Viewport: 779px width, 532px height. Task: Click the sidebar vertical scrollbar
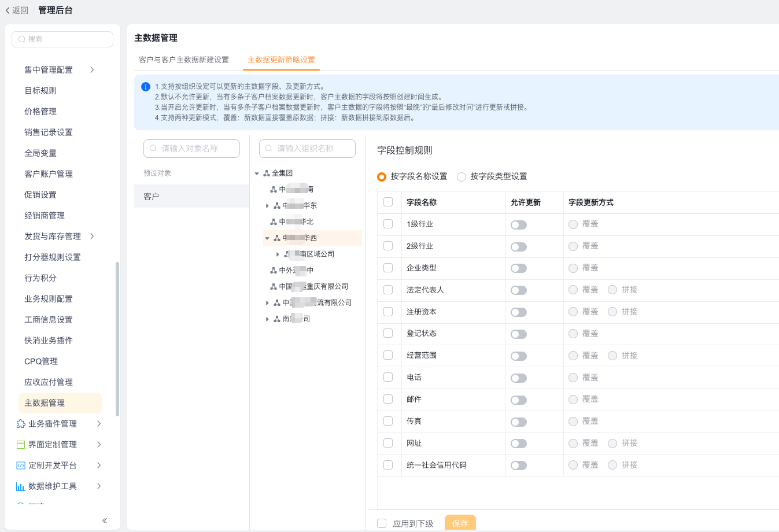coord(117,339)
